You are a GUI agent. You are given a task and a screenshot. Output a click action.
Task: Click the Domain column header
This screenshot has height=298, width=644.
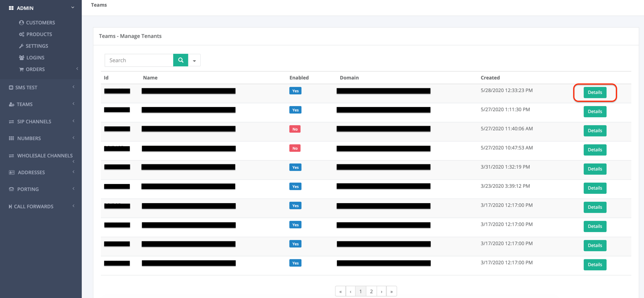point(349,78)
